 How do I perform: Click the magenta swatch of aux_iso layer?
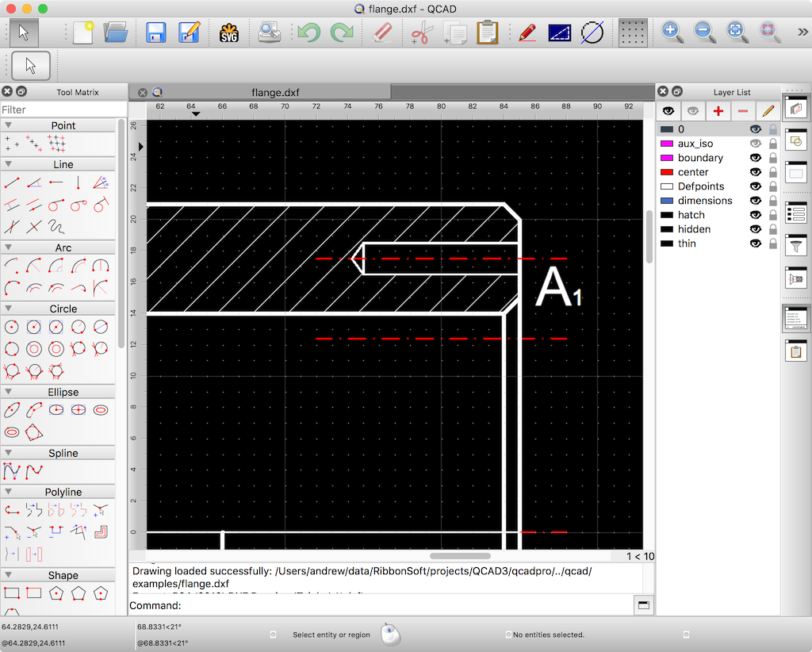pos(666,144)
